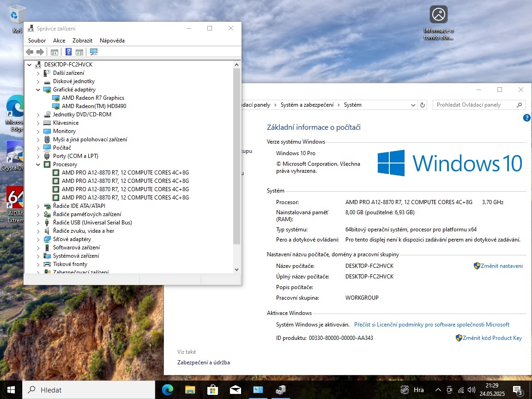This screenshot has width=532, height=399.
Task: Open Microsoft Edge from the taskbar
Action: click(167, 390)
